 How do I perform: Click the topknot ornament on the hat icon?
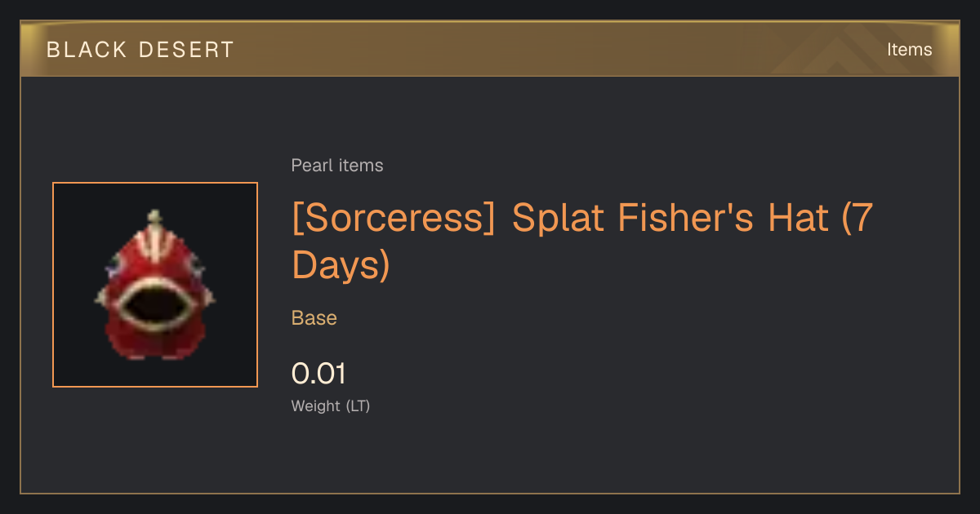154,217
